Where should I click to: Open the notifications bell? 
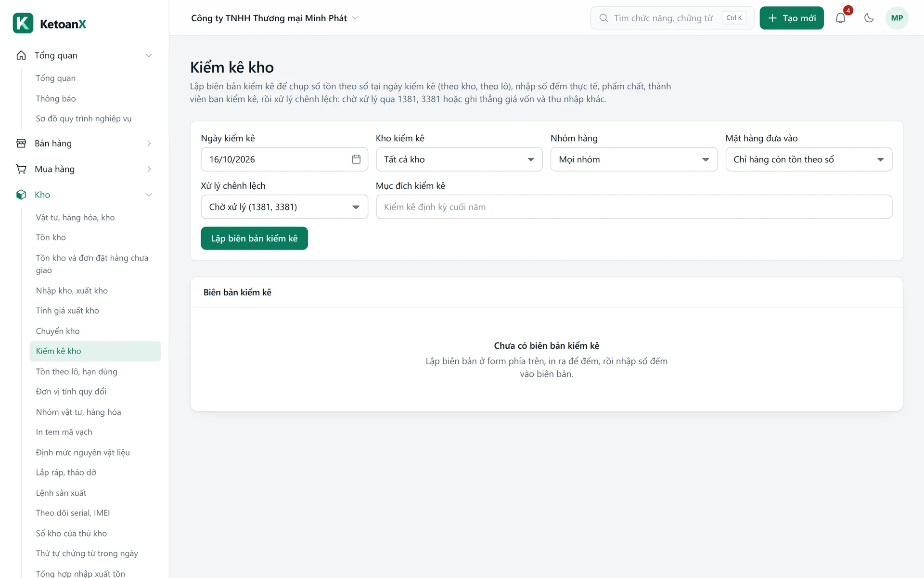(x=840, y=18)
